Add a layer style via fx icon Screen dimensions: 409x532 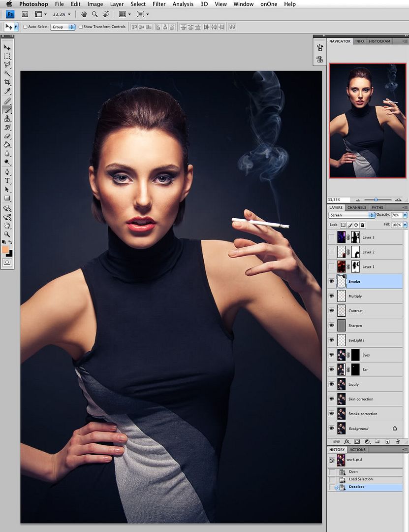346,441
